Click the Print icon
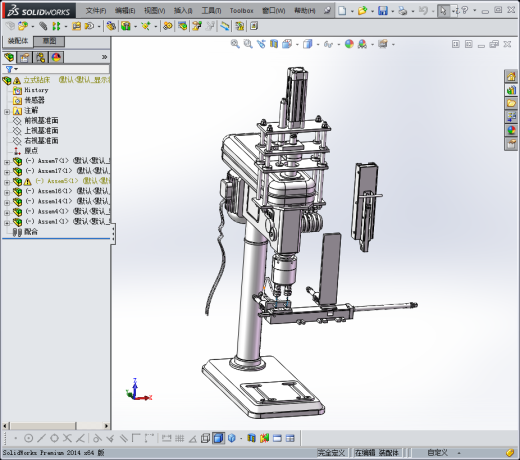This screenshot has height=460, width=520. (x=403, y=11)
